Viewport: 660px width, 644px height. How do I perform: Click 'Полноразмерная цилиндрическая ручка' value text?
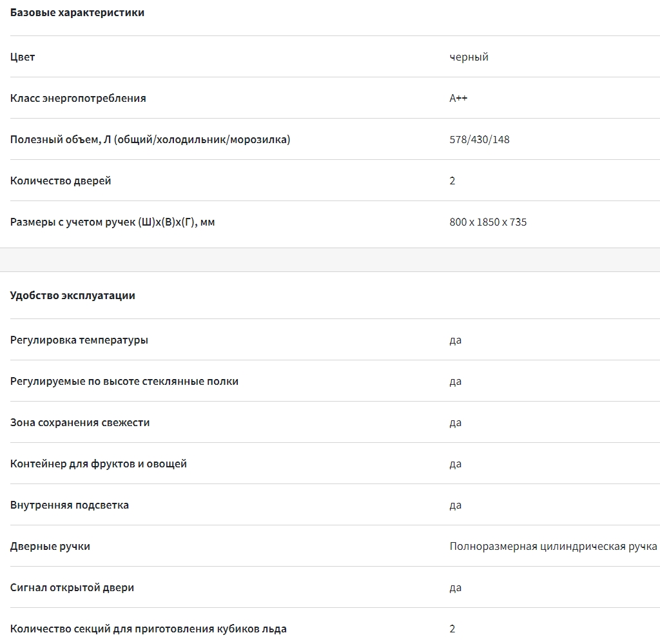(553, 546)
